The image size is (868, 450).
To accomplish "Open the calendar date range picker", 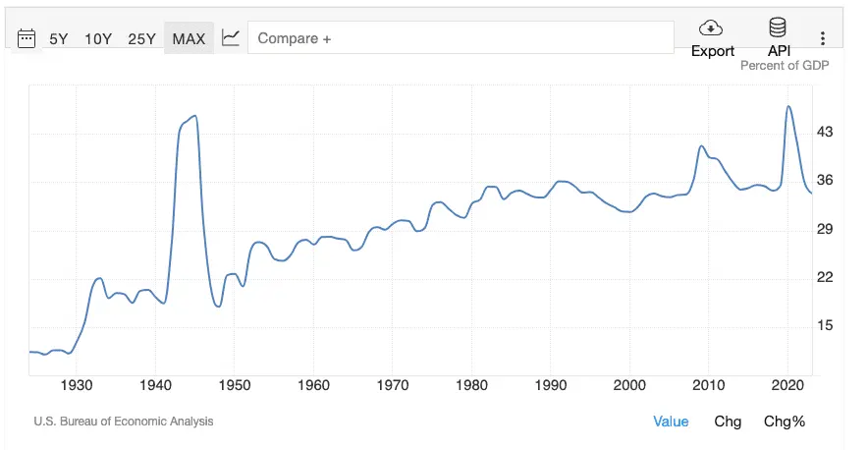I will click(27, 39).
